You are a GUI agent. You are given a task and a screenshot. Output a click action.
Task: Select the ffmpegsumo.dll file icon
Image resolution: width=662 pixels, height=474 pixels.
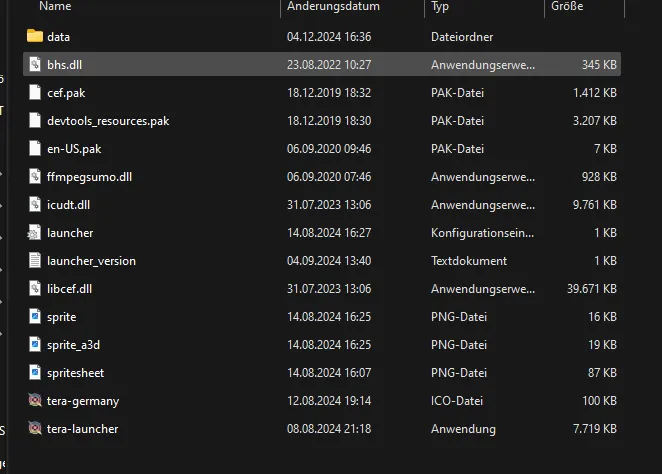pos(35,177)
